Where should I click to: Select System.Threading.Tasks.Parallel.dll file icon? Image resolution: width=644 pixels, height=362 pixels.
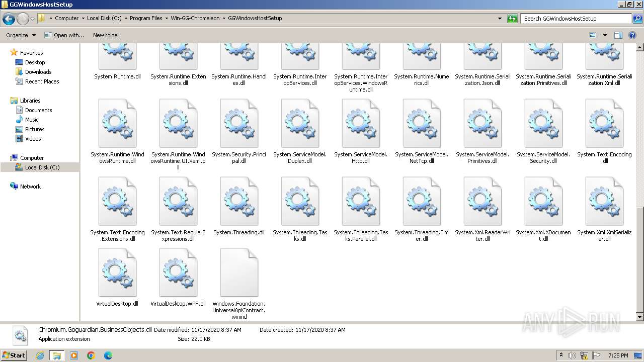tap(361, 201)
